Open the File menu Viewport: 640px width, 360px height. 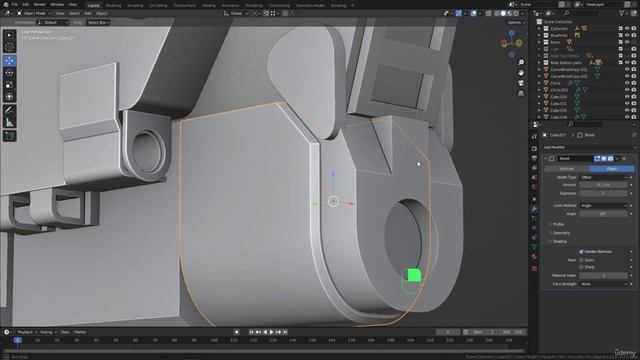click(14, 4)
